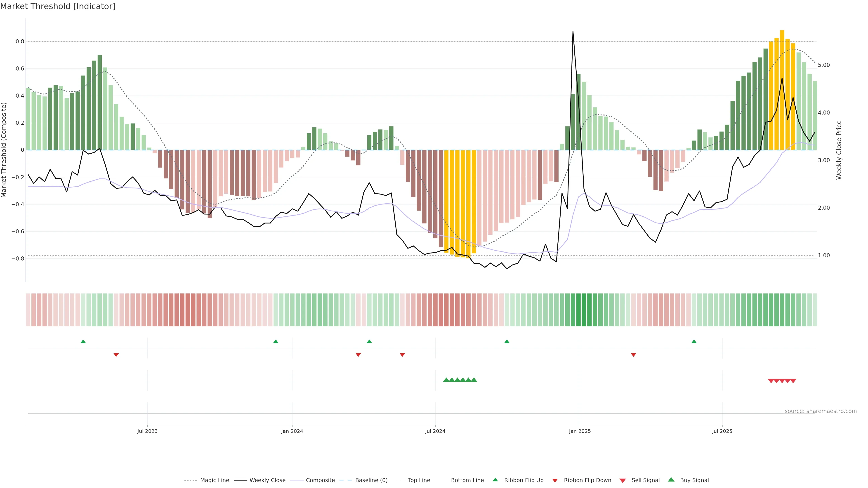Click Buy Signal legend marker
Viewport: 868px width, 488px height.
click(x=671, y=480)
